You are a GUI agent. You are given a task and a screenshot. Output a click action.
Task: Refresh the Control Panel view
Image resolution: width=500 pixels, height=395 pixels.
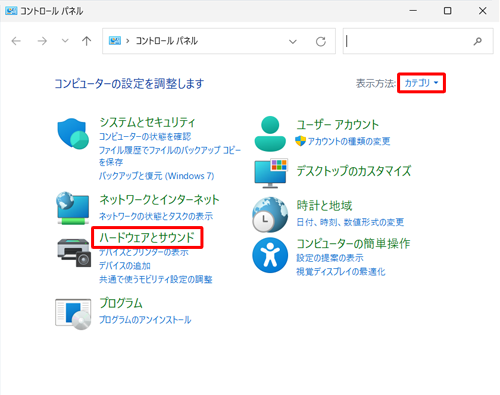pos(321,41)
